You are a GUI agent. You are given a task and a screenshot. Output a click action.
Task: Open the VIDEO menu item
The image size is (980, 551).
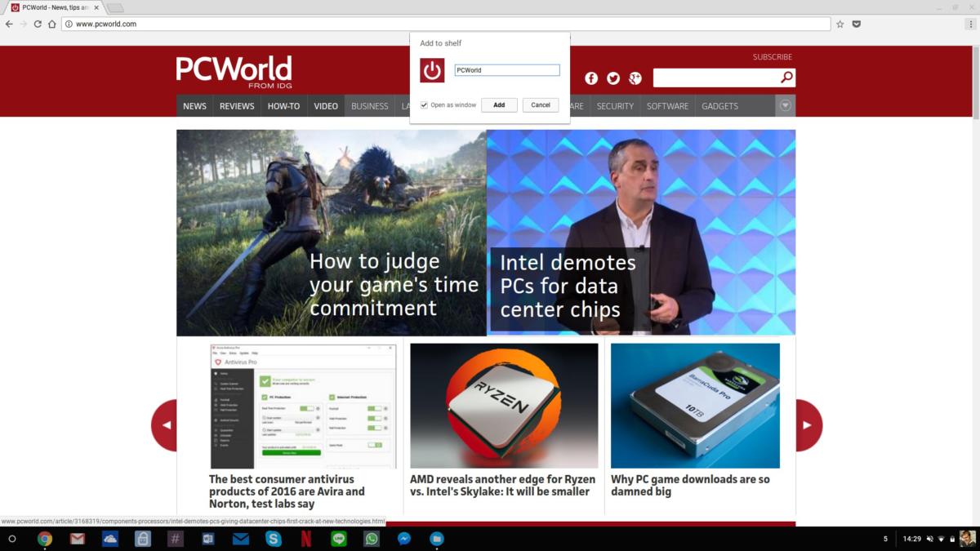pyautogui.click(x=326, y=106)
